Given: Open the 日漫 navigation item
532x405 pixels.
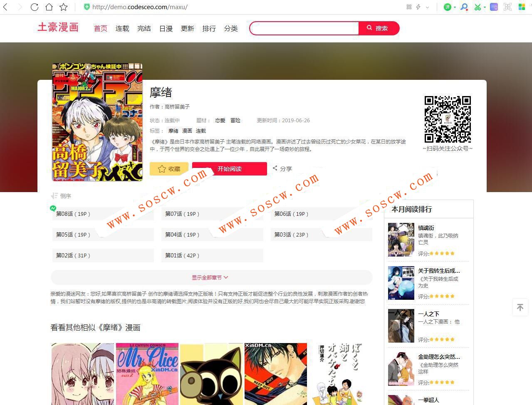Looking at the screenshot, I should point(166,28).
